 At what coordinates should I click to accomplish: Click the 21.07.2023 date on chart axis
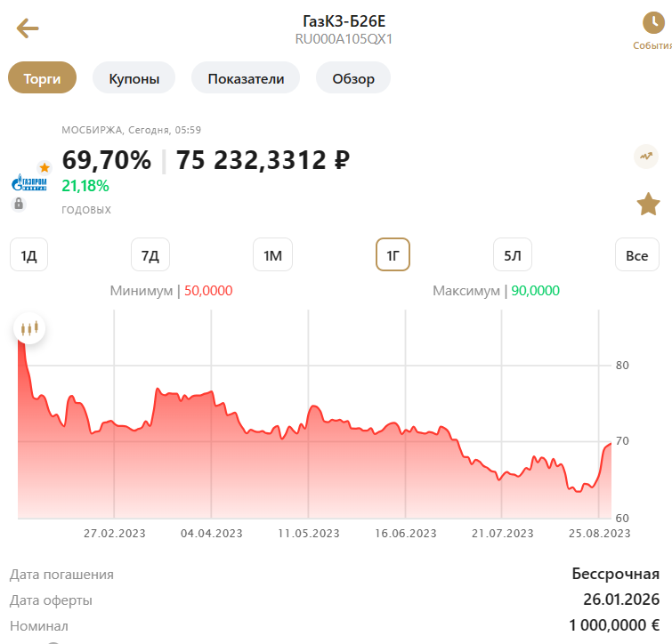tap(502, 534)
